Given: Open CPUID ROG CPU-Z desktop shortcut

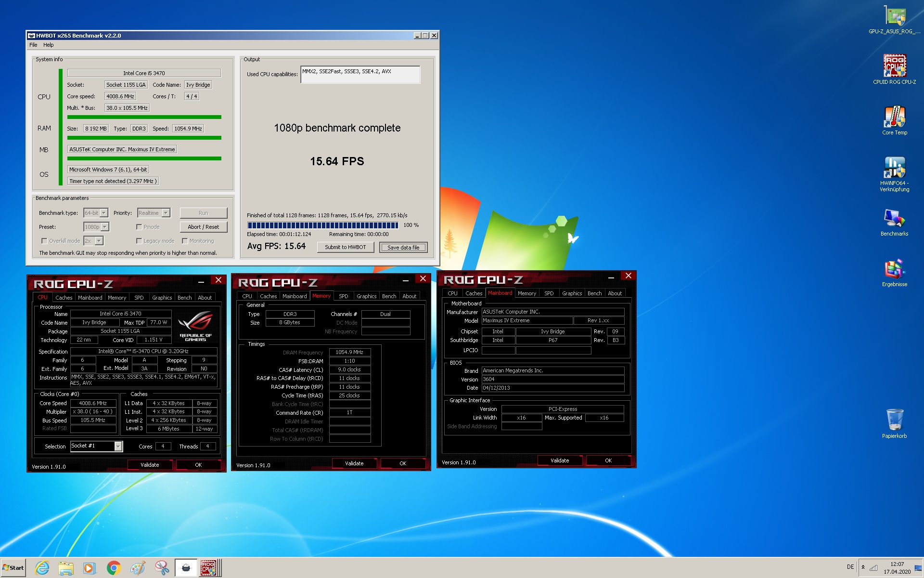Looking at the screenshot, I should coord(894,70).
